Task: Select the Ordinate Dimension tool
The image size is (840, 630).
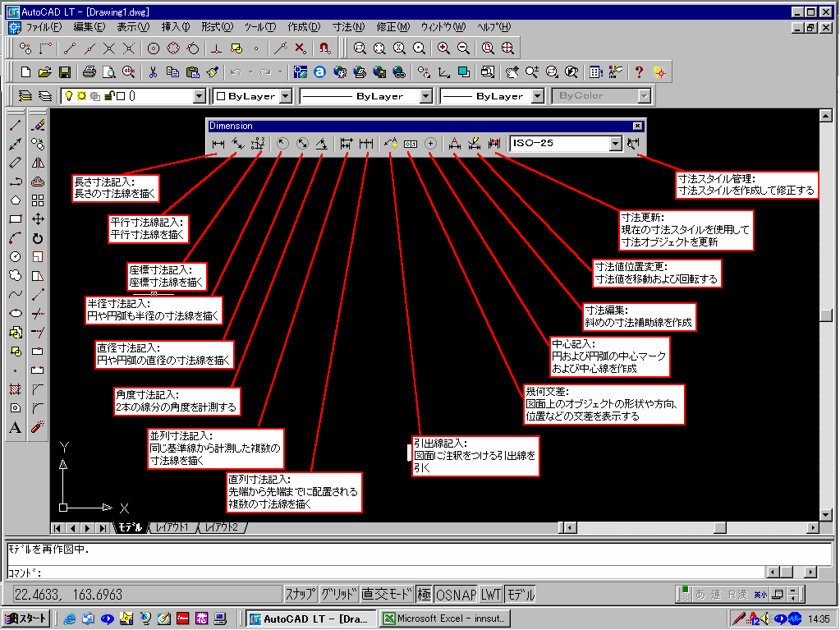Action: (x=258, y=144)
